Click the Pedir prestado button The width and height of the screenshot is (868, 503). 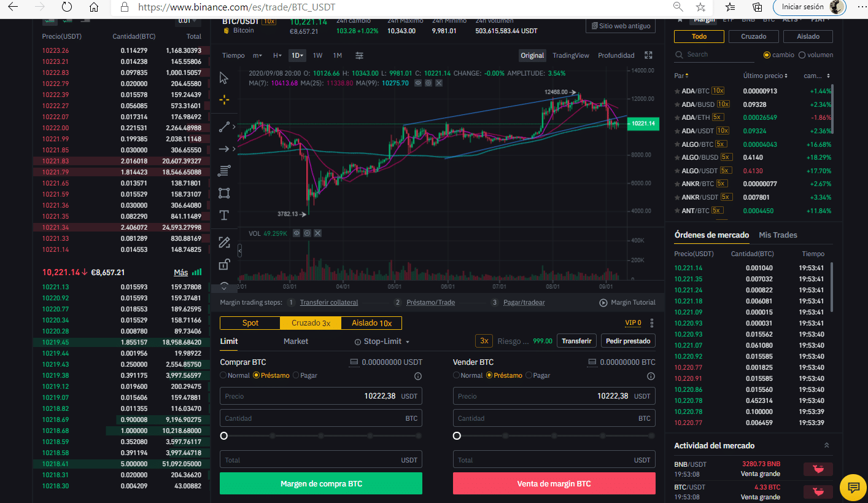pyautogui.click(x=627, y=341)
